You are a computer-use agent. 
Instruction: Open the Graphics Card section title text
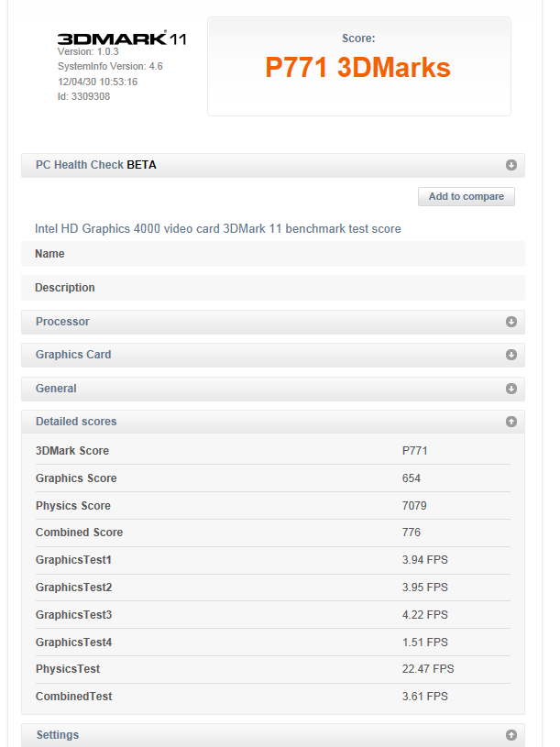pos(73,355)
